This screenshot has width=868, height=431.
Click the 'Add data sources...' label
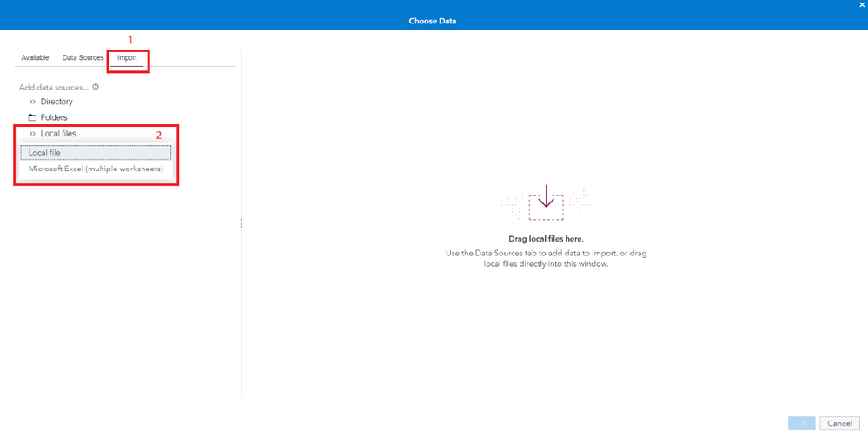(x=54, y=87)
